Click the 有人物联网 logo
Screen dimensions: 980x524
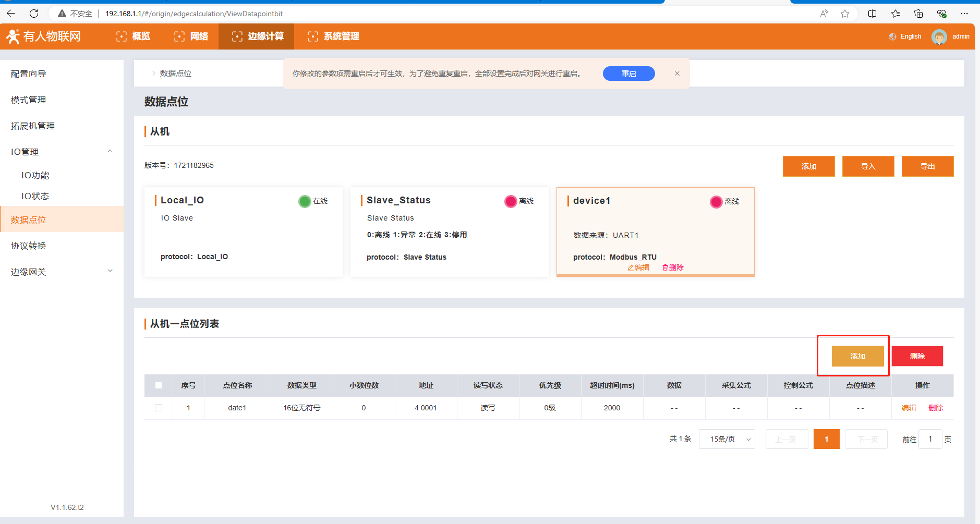click(44, 36)
